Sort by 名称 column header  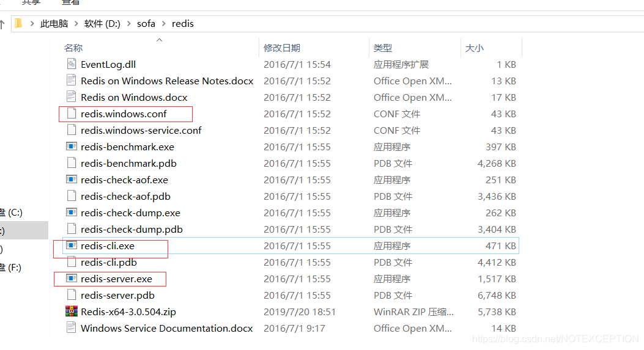[x=73, y=48]
